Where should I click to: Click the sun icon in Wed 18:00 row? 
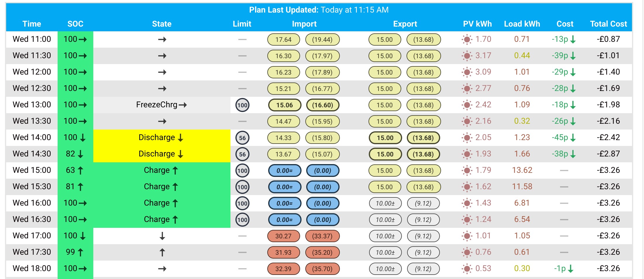[467, 269]
